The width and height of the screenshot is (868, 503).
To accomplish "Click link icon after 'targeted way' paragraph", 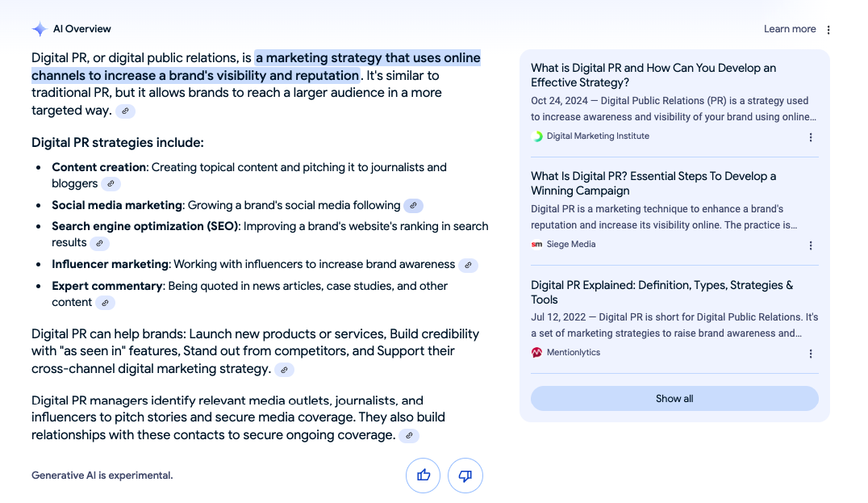I will tap(125, 111).
